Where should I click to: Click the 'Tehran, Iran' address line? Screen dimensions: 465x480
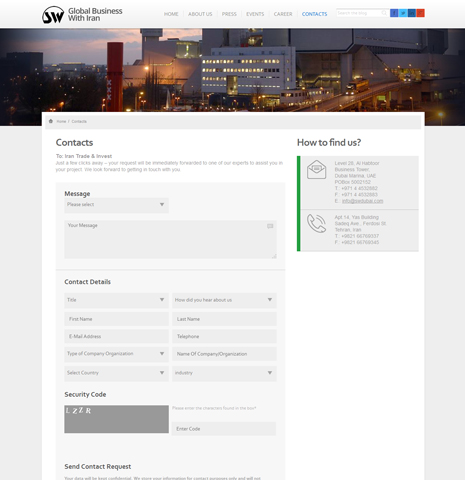pyautogui.click(x=348, y=230)
